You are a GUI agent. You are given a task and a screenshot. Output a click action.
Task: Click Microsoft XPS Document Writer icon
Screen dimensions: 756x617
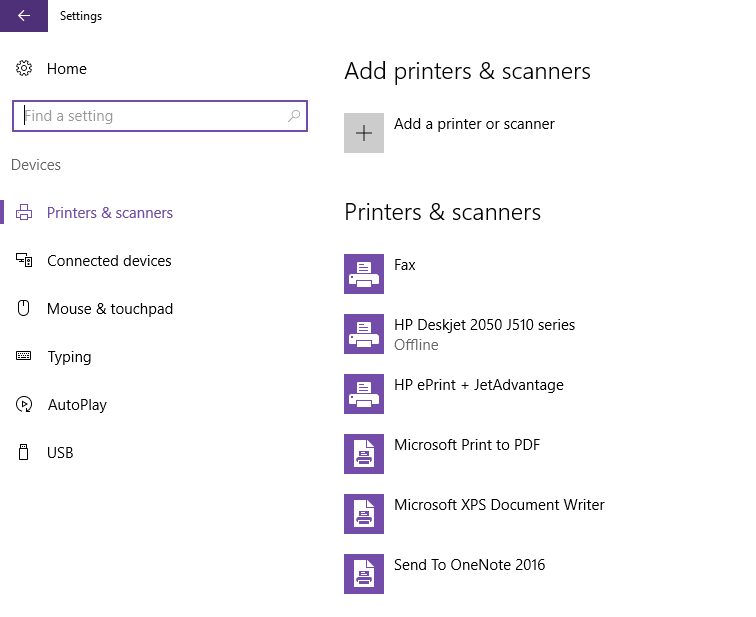pos(364,514)
